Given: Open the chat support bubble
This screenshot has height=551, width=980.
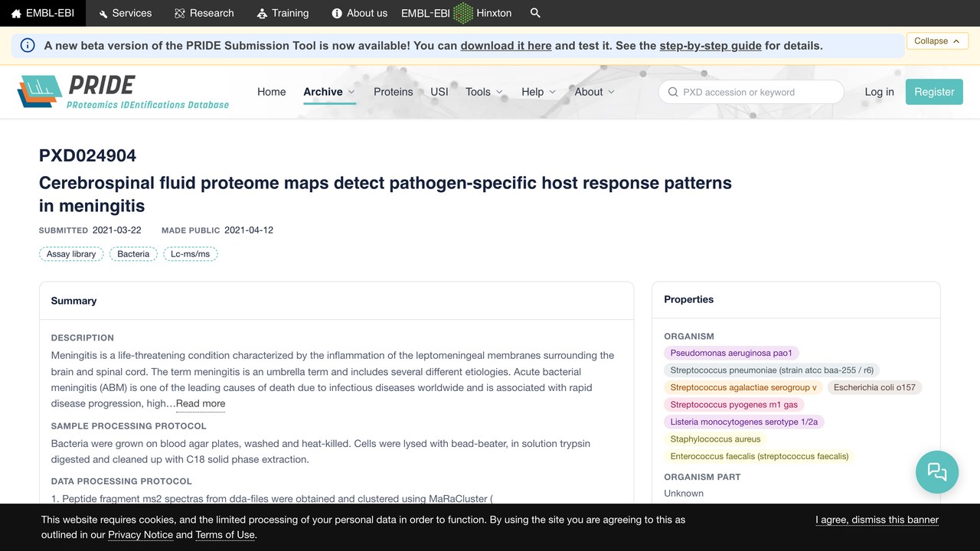Looking at the screenshot, I should tap(937, 471).
